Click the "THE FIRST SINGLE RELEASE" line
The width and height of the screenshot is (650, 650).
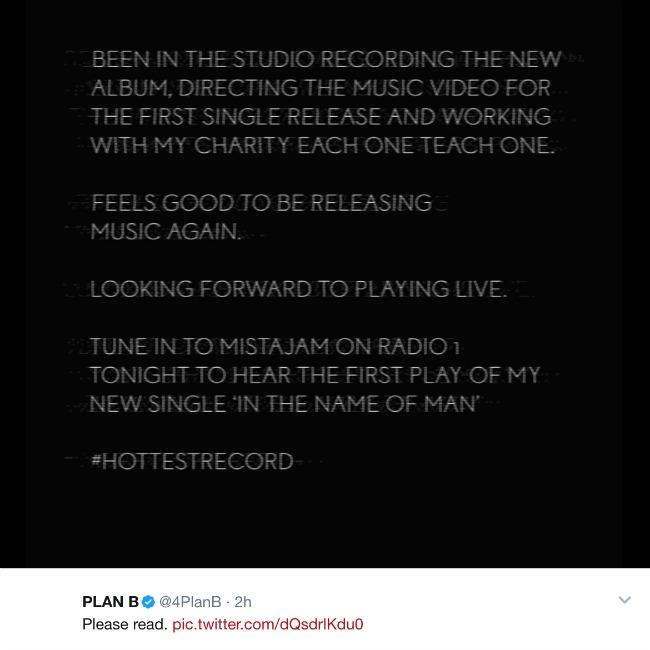pos(237,117)
